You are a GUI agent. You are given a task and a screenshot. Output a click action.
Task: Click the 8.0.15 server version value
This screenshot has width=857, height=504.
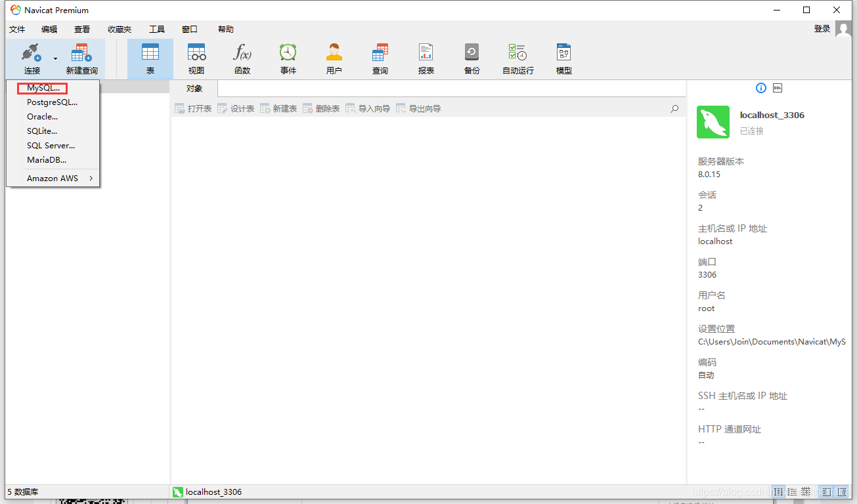point(709,175)
